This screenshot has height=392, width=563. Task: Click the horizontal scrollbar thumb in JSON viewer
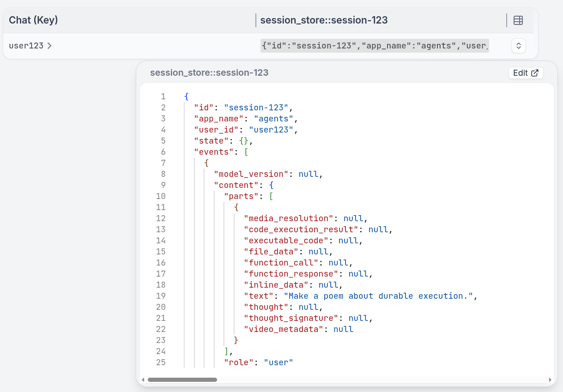point(182,380)
